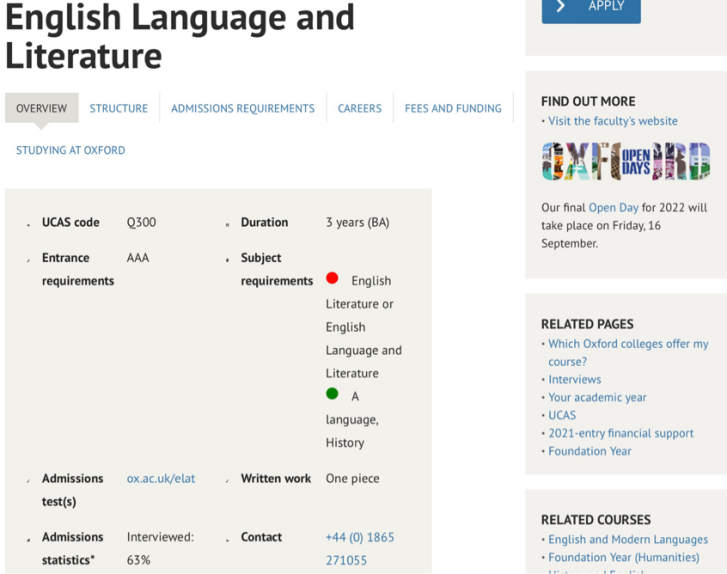Screen dimensions: 727x574
Task: Open Which Oxford colleges offer my course link
Action: (628, 352)
